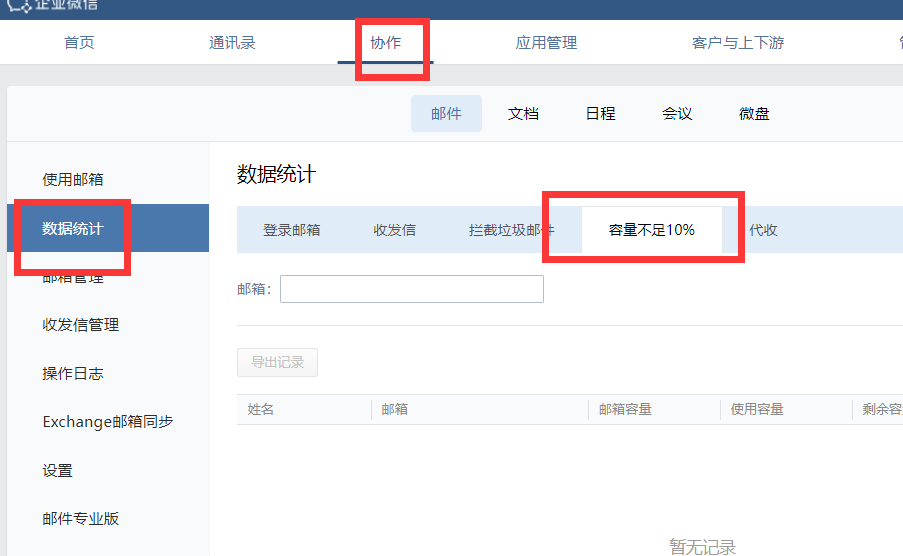Select 数据统计 in the sidebar
Viewport: 903px width, 556px height.
click(x=73, y=228)
